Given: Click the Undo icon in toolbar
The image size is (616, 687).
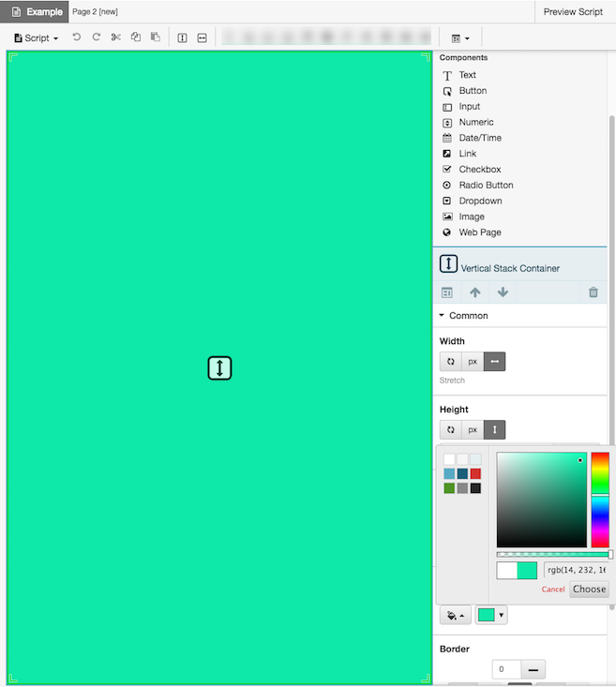Looking at the screenshot, I should coord(77,37).
